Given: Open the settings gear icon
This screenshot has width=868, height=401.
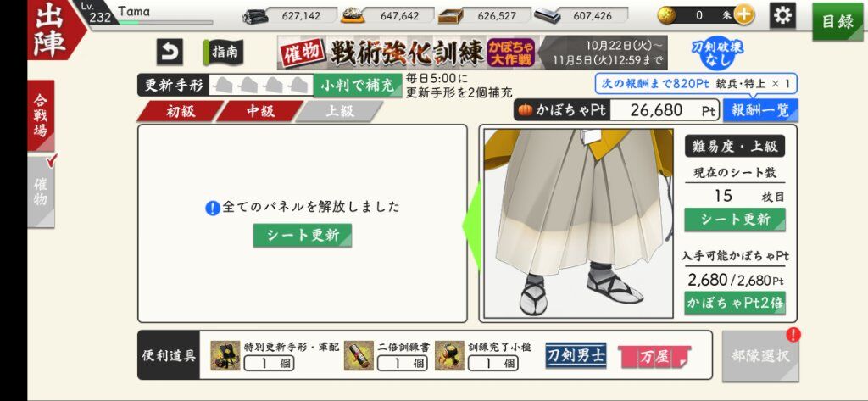Looking at the screenshot, I should click(782, 15).
